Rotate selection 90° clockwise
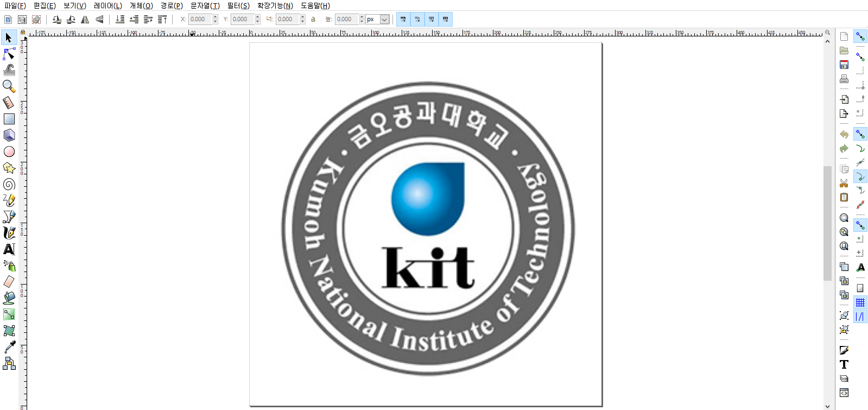The image size is (868, 410). [71, 20]
